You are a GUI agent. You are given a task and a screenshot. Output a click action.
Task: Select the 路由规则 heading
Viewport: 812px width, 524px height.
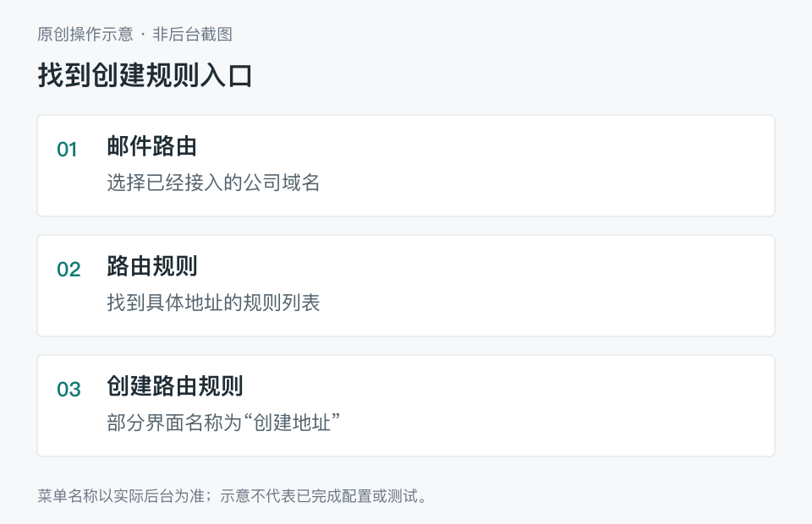[x=151, y=266]
